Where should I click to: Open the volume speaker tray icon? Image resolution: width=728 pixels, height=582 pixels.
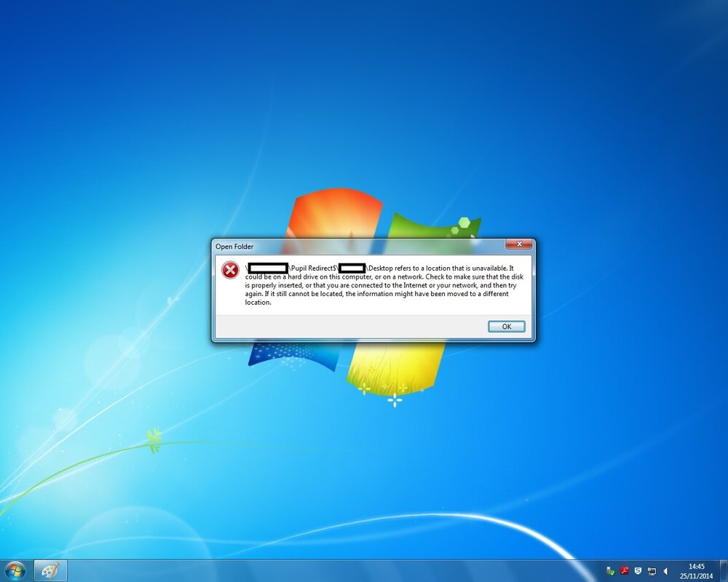tap(665, 571)
